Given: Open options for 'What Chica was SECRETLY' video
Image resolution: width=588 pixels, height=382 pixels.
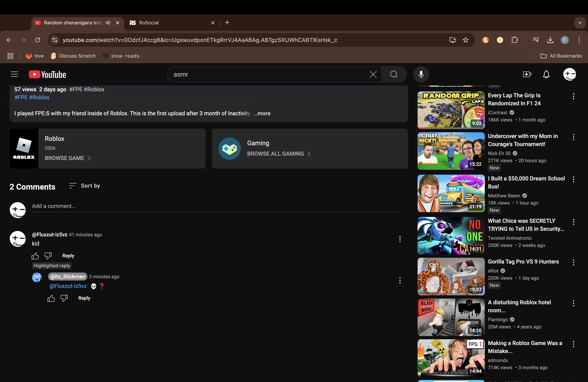Looking at the screenshot, I should pyautogui.click(x=573, y=222).
